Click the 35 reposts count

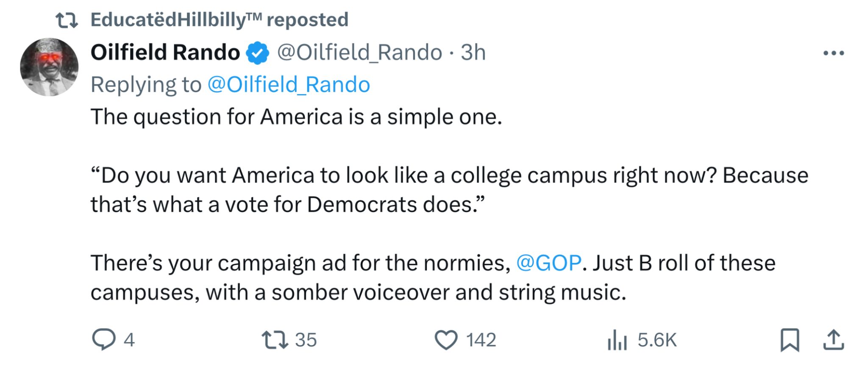pyautogui.click(x=306, y=340)
